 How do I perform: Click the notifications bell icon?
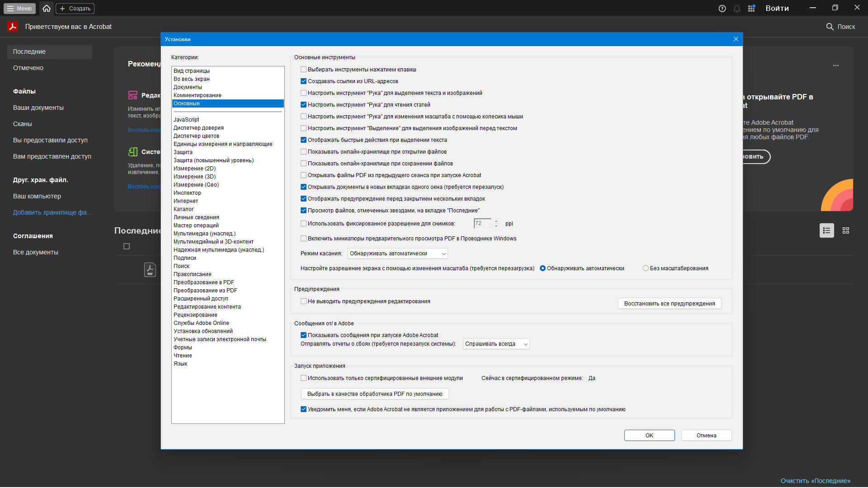coord(737,9)
